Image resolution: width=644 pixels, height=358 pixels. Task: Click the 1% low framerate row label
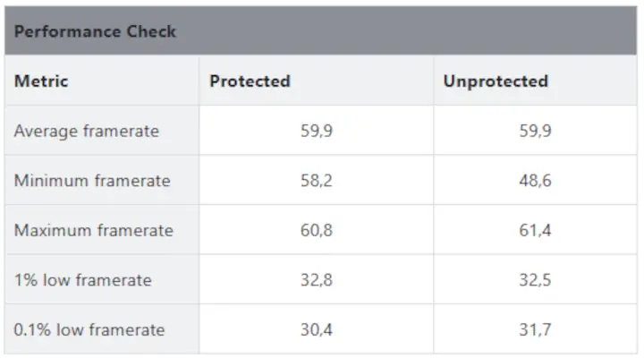(83, 280)
